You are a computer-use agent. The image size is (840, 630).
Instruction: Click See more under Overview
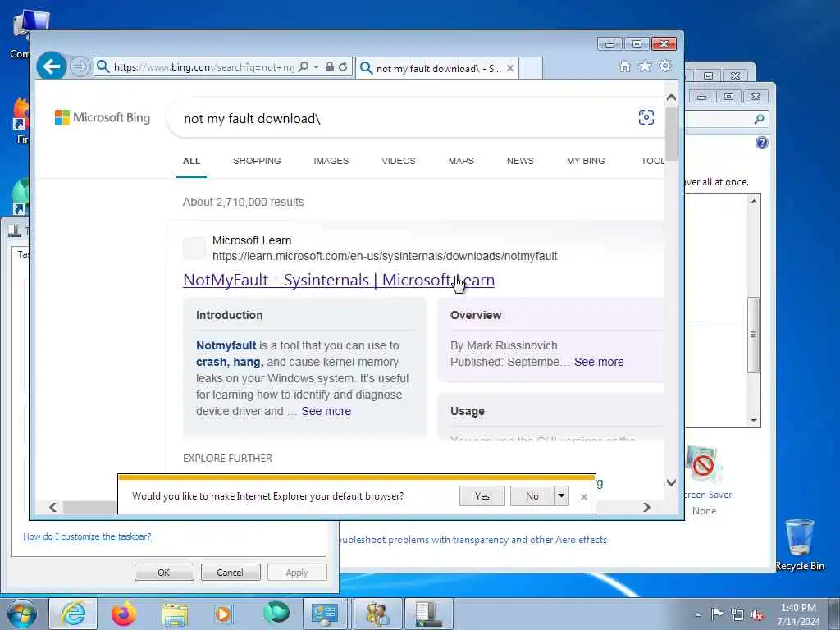click(599, 362)
